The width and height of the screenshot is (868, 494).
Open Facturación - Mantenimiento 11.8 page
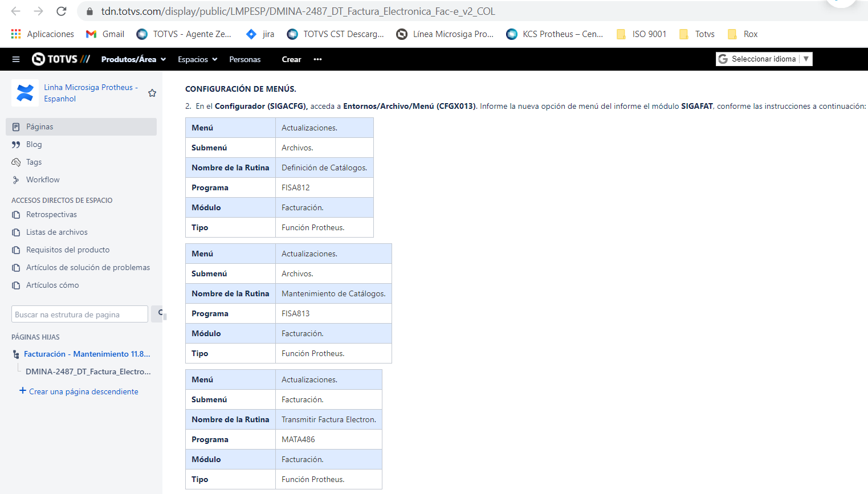point(87,354)
